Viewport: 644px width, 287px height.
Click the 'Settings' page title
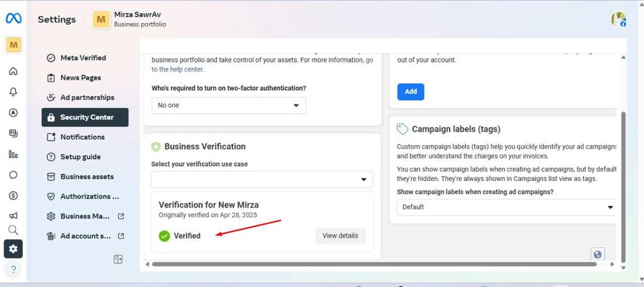[57, 19]
